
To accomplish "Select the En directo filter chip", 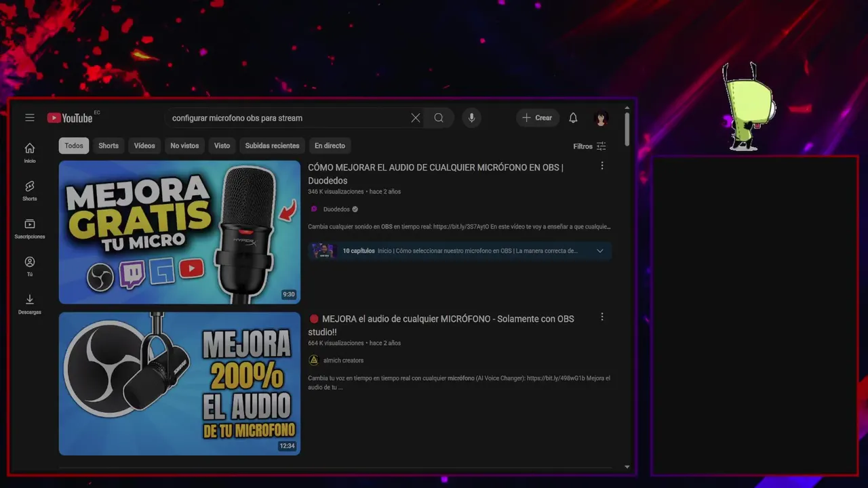I will (330, 146).
